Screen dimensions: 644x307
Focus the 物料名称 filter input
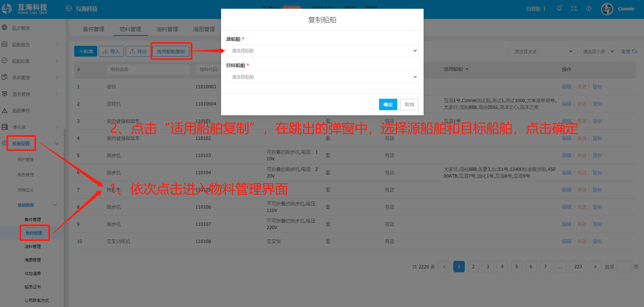point(148,69)
